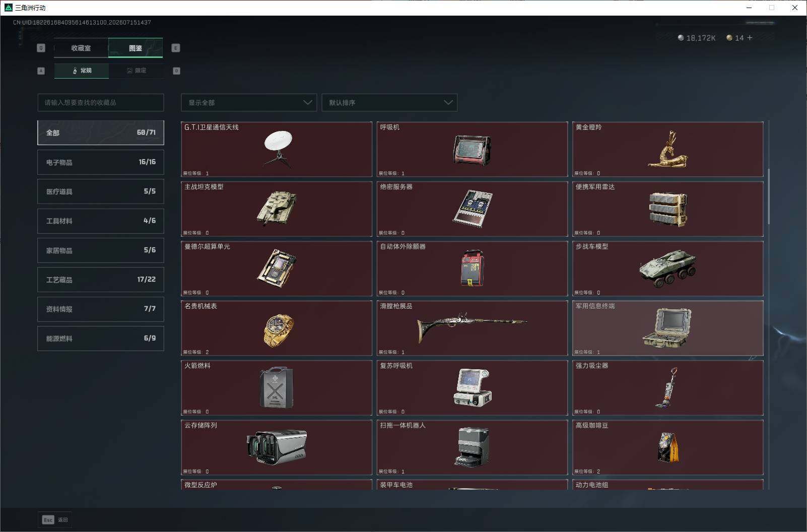Screen dimensions: 807x532
Task: Open the G.T.I卫星通信天线 satellite dish item
Action: coord(277,149)
